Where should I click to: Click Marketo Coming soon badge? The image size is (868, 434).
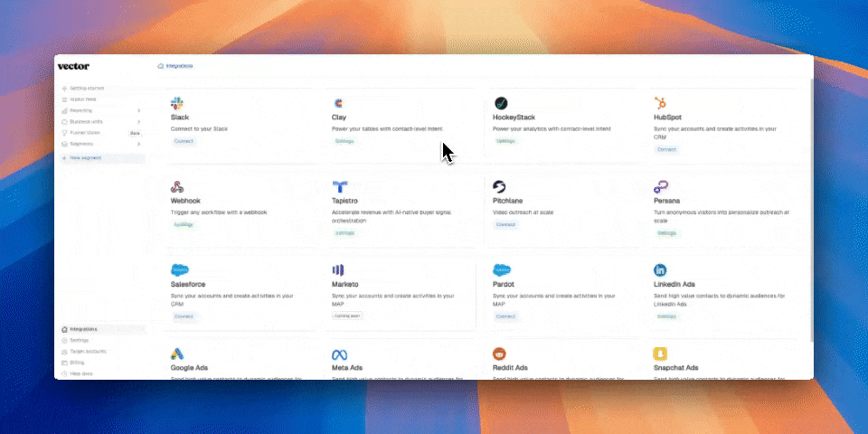[x=347, y=316]
